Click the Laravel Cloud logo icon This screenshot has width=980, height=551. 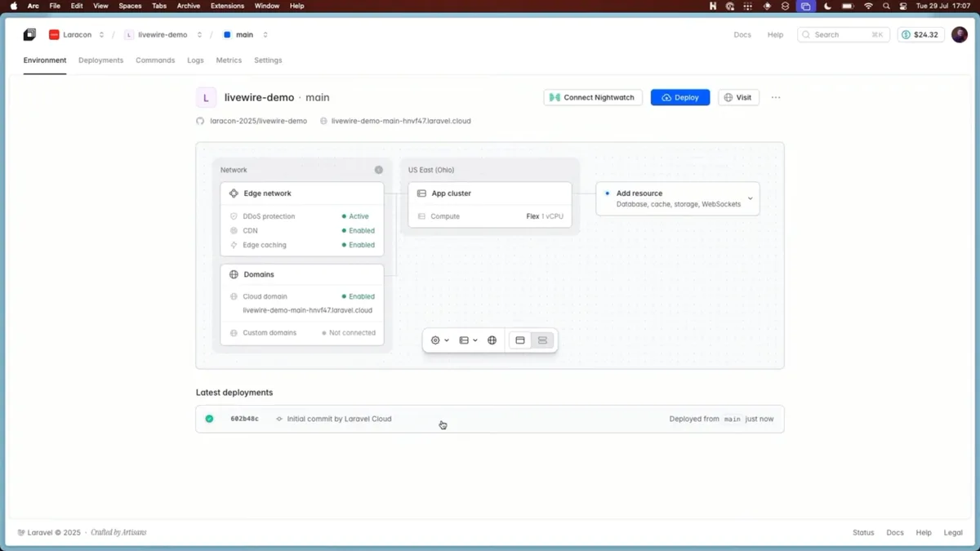coord(29,35)
